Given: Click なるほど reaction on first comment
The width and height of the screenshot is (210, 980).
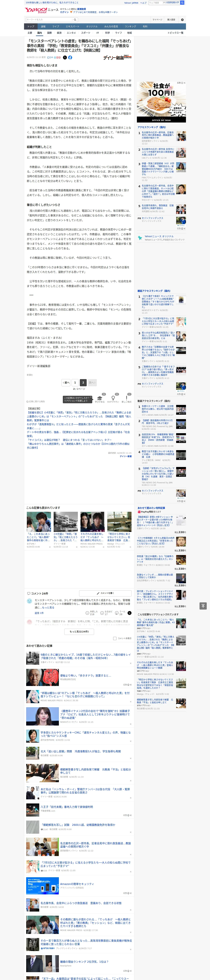Looking at the screenshot, I should pyautogui.click(x=106, y=613).
